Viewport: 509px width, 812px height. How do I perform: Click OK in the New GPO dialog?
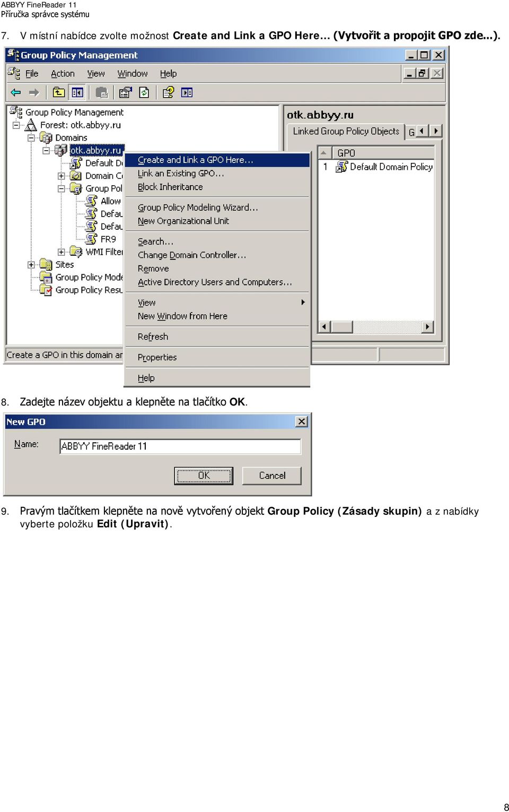(x=204, y=476)
